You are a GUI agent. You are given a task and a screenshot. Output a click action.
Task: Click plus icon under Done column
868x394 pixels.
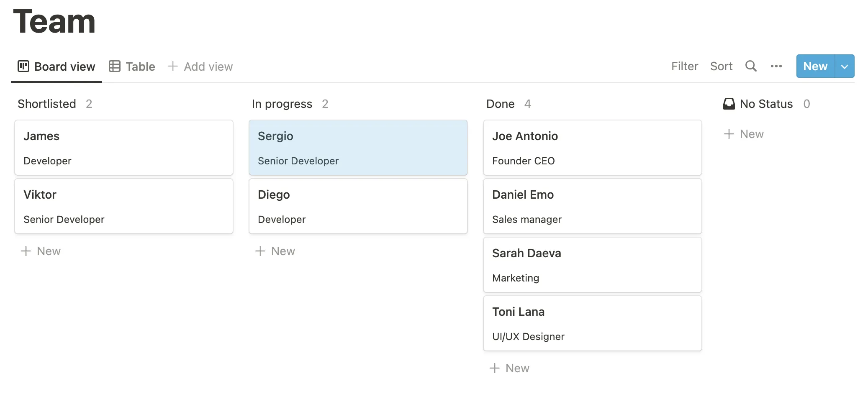click(495, 368)
